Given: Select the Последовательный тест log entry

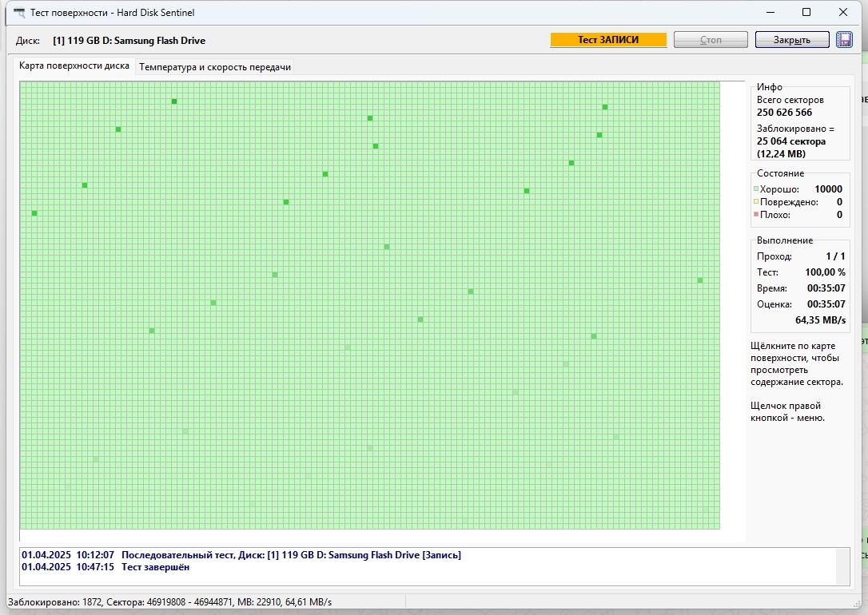Looking at the screenshot, I should 241,555.
